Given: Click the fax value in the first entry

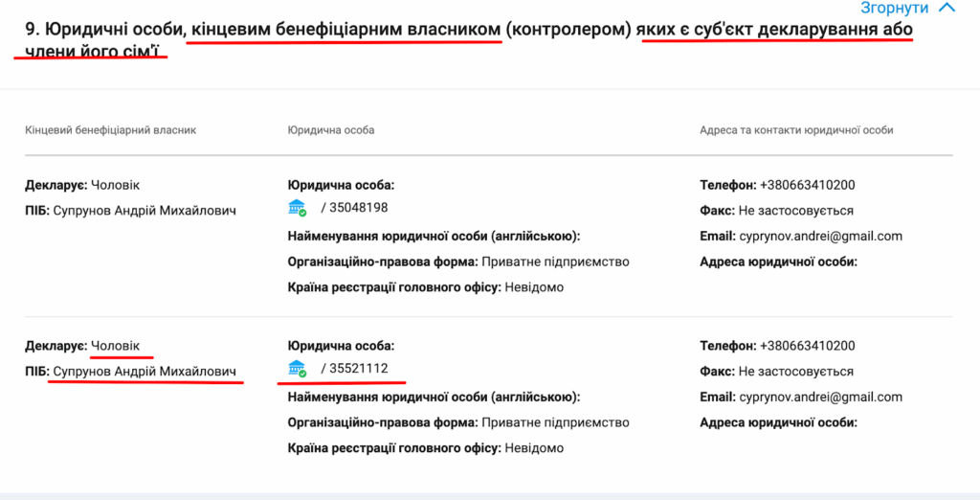Looking at the screenshot, I should pos(795,211).
